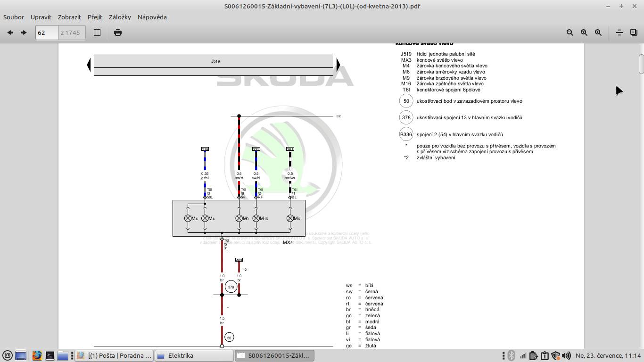This screenshot has width=644, height=362.
Task: Click the J519 legend row text
Action: click(438, 54)
